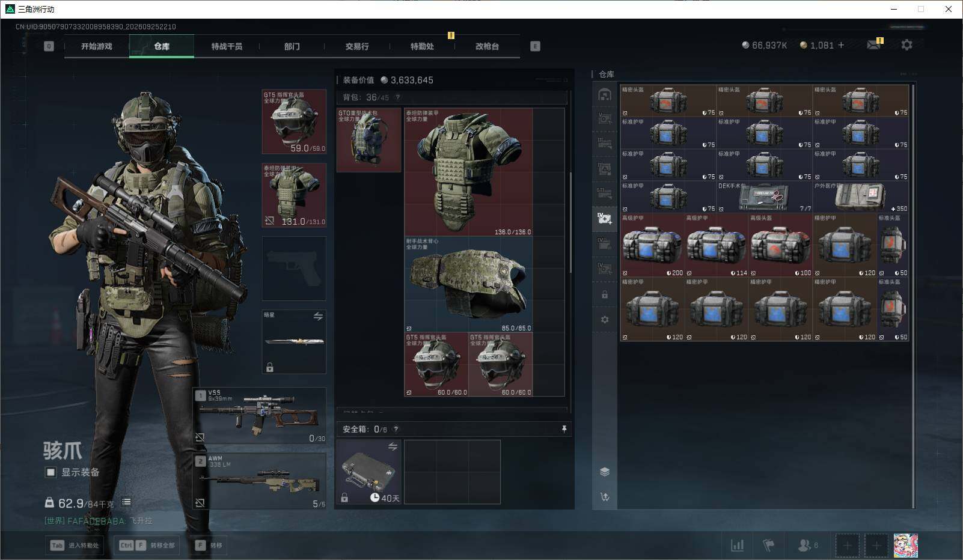Open the main warehouse category icon
Image resolution: width=963 pixels, height=560 pixels.
[x=605, y=94]
